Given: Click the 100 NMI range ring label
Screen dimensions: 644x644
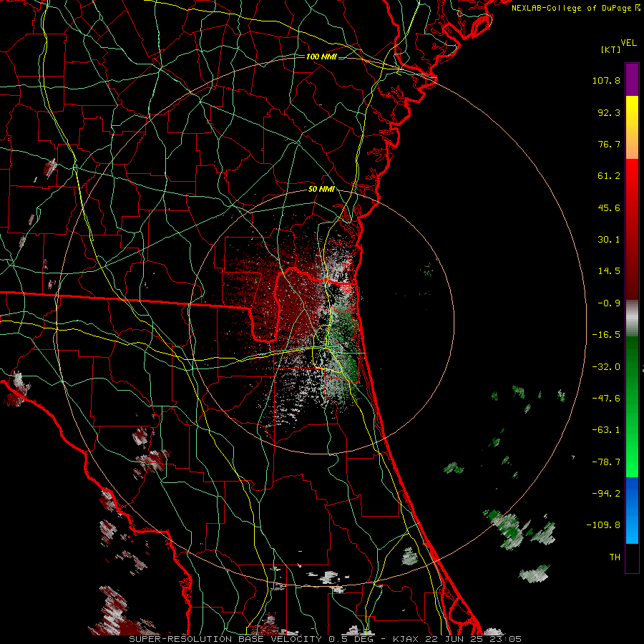Looking at the screenshot, I should [321, 57].
